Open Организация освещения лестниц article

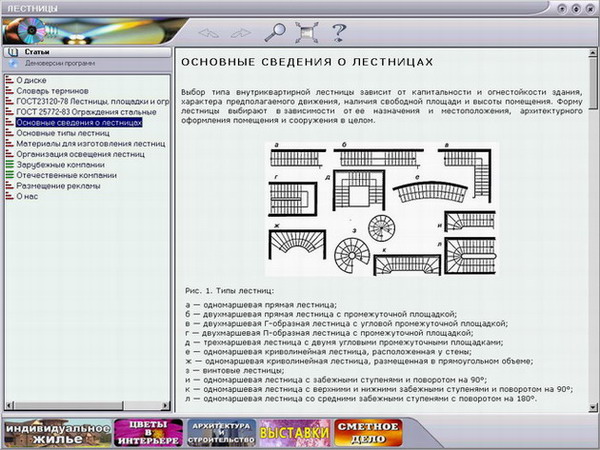coord(80,154)
